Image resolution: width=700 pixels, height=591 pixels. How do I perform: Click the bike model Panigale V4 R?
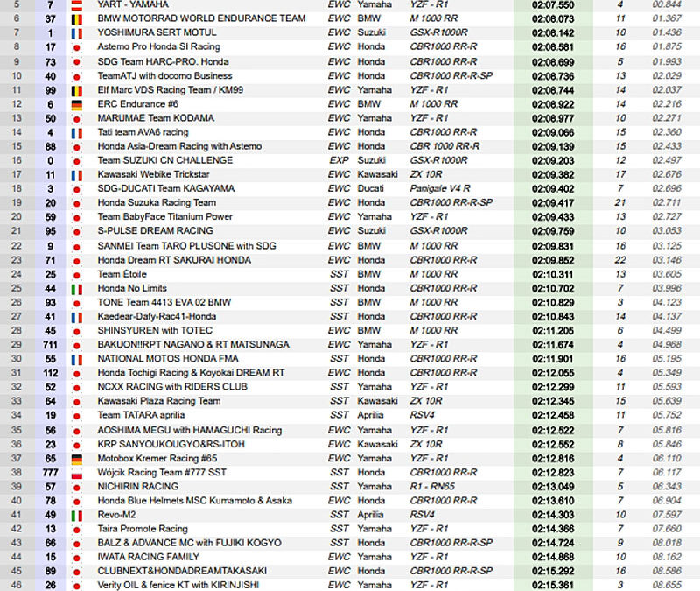pos(440,188)
